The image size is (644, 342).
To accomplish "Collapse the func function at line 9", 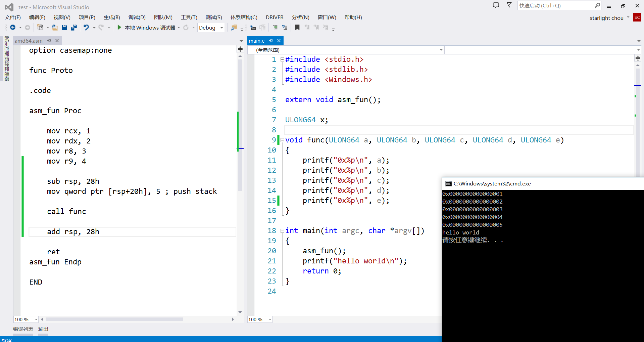I will coord(282,140).
